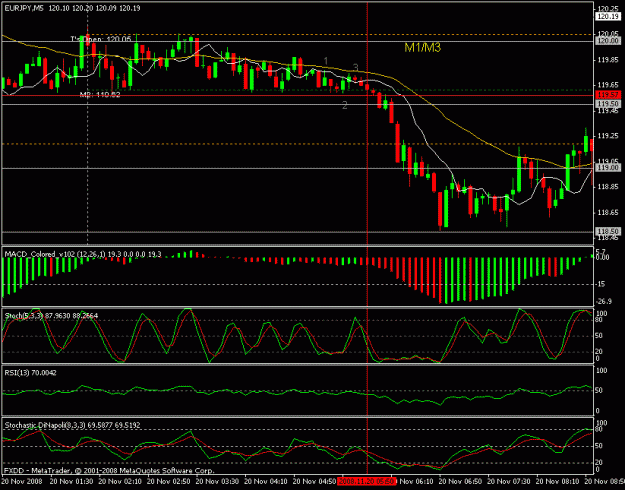The height and width of the screenshot is (490, 625).
Task: Click the 20 Nov 04:10 time label
Action: coord(266,481)
